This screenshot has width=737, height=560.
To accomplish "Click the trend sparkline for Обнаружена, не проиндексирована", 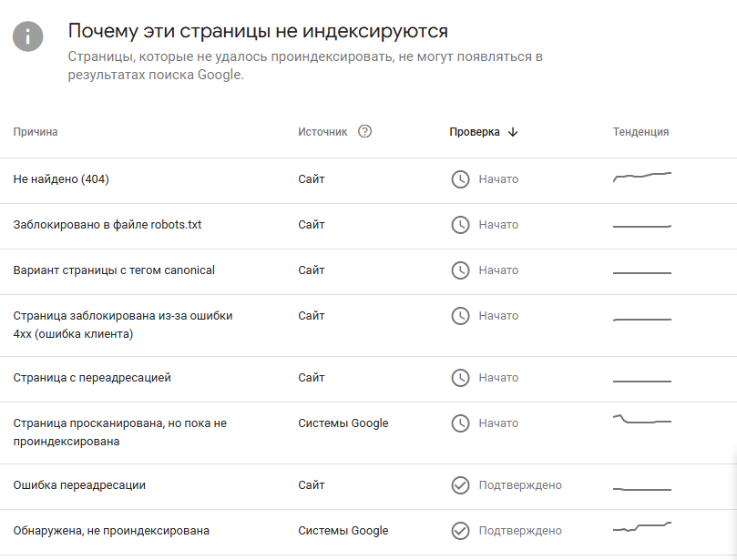I will tap(642, 527).
